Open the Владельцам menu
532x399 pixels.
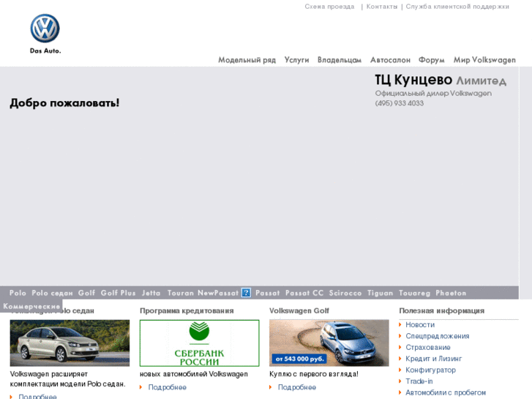pos(340,60)
